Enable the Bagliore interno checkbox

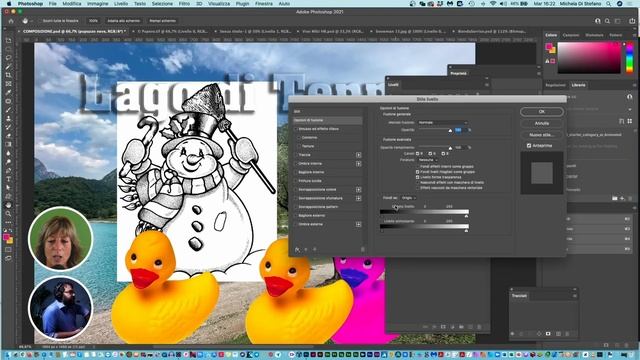296,172
